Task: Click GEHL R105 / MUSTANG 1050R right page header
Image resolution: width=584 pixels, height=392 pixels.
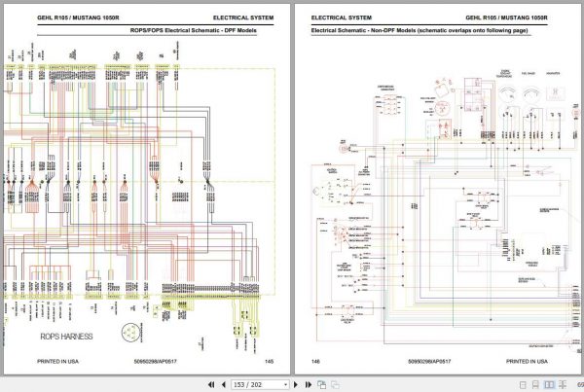Action: click(x=506, y=18)
